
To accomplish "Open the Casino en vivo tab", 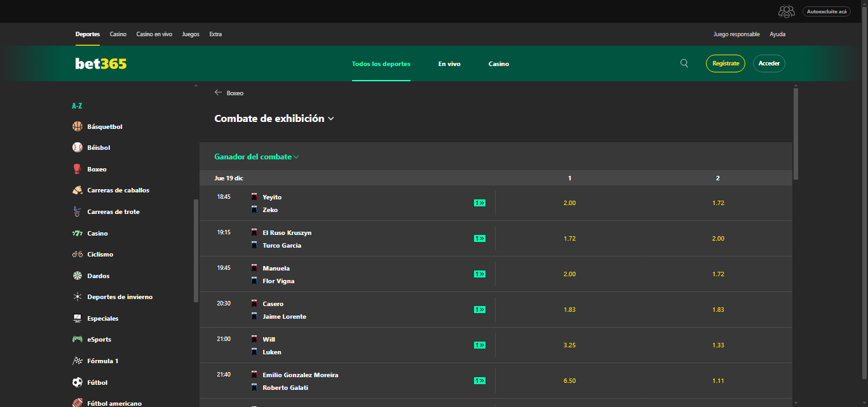I will coord(154,34).
